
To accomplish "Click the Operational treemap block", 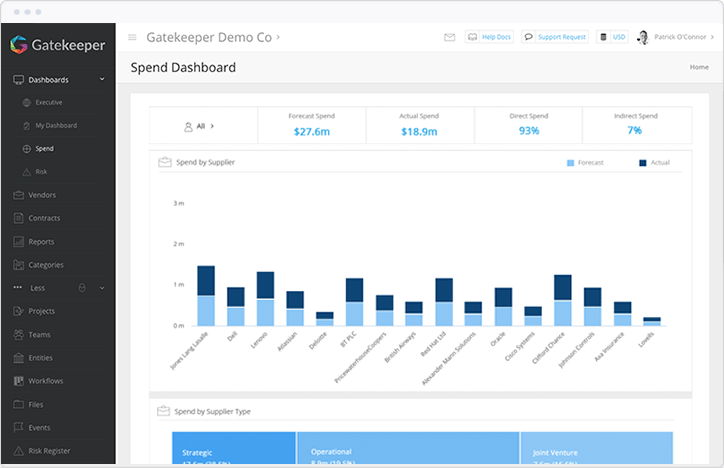I will pos(408,448).
